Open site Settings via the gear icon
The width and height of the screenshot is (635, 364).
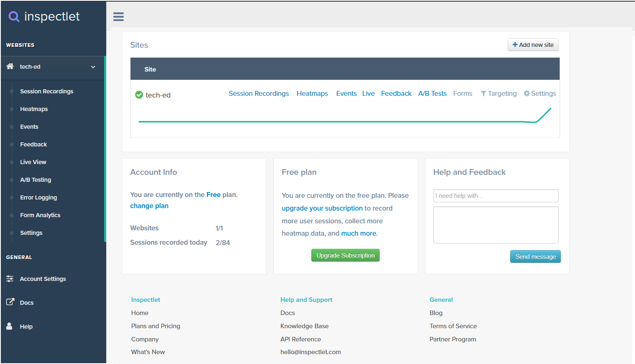(526, 93)
